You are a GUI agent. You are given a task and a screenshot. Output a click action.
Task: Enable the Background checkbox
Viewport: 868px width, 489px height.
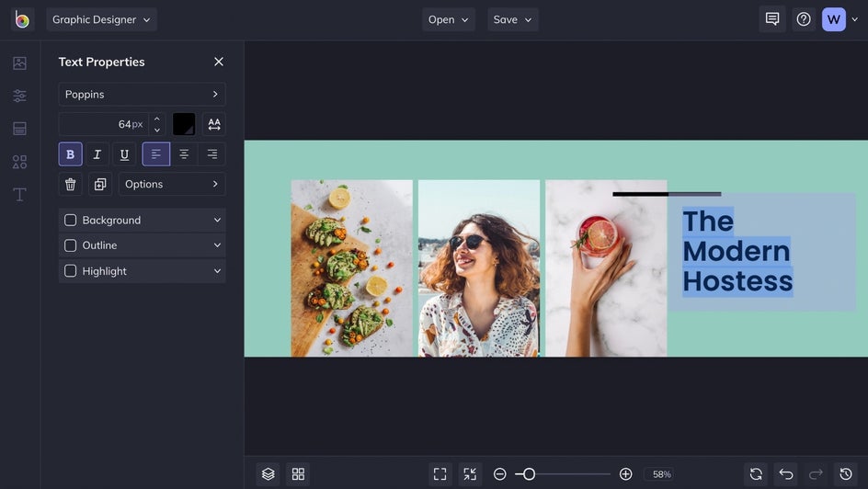coord(71,221)
